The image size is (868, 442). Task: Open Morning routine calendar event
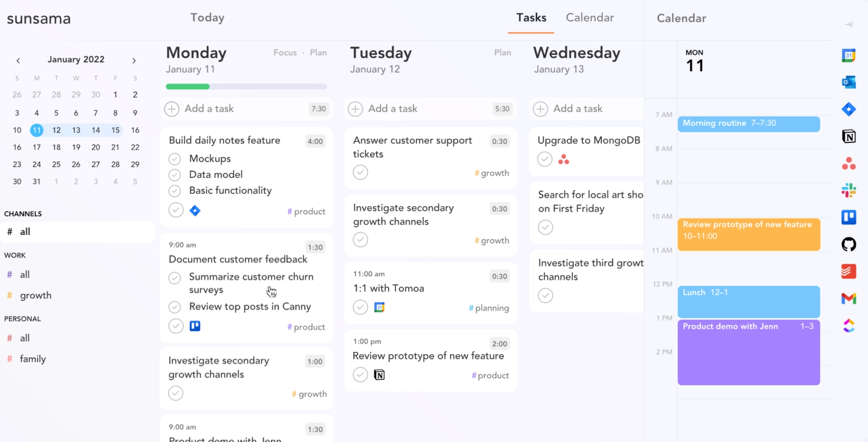coord(749,124)
